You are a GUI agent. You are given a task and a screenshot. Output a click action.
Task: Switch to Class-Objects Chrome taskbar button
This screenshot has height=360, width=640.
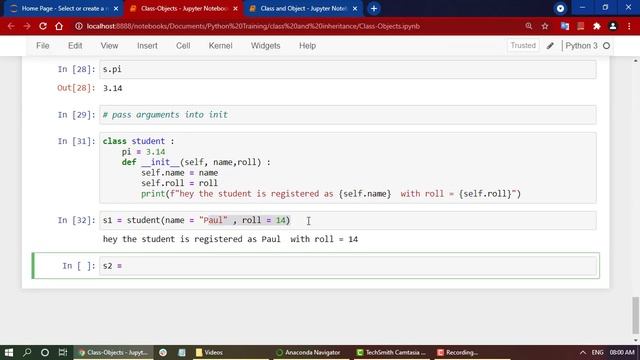114,352
